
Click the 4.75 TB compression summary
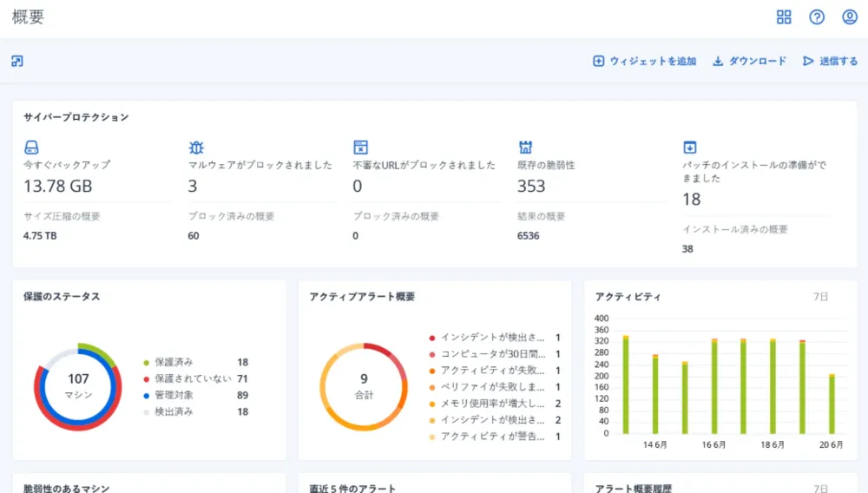[40, 236]
